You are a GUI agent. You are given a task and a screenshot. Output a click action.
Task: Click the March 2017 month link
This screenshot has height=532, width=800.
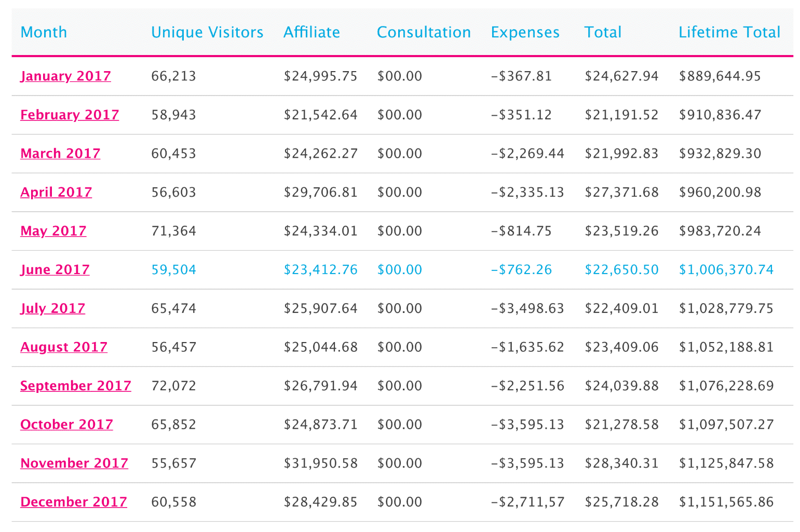[x=60, y=154]
